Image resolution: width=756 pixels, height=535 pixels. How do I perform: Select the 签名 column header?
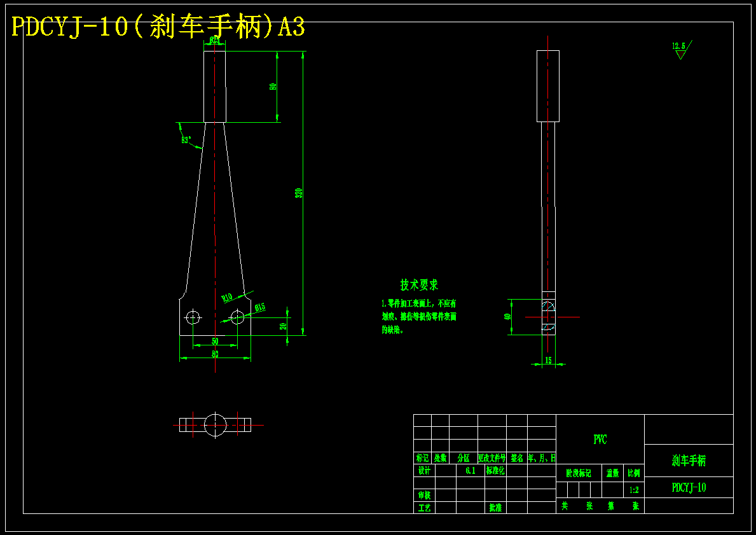(517, 458)
